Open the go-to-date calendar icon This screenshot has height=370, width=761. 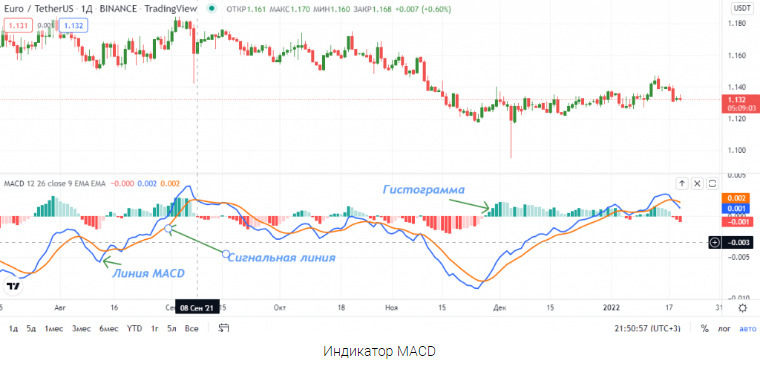point(223,328)
